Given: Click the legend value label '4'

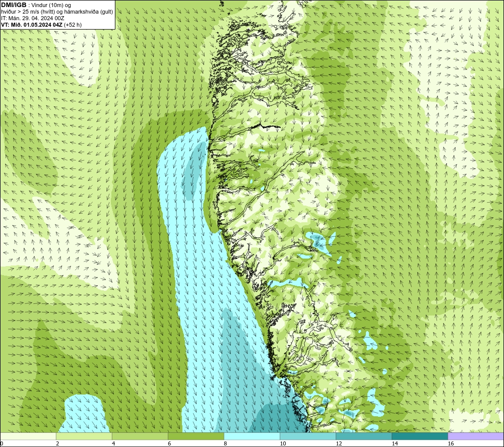Looking at the screenshot, I should pos(113,443).
